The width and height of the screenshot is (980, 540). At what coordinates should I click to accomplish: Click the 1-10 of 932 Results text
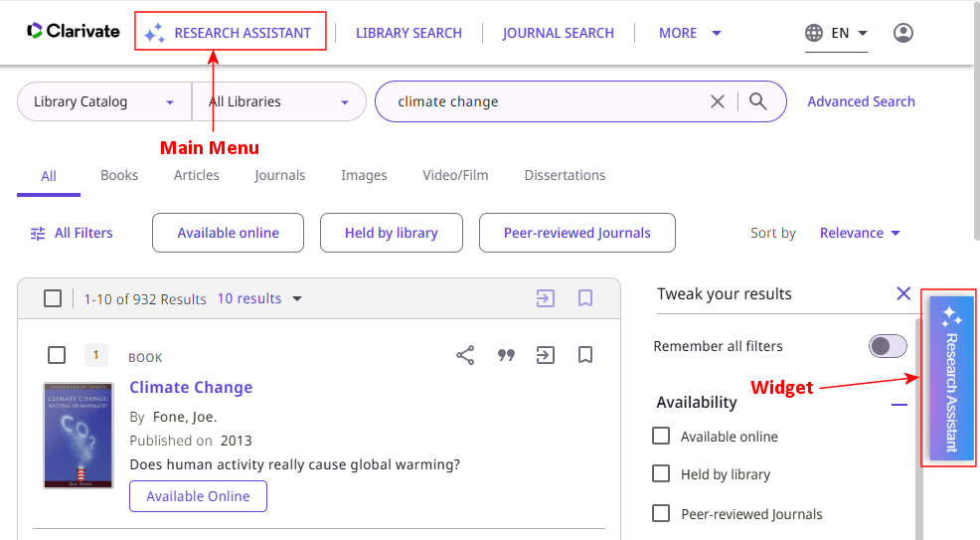coord(145,299)
